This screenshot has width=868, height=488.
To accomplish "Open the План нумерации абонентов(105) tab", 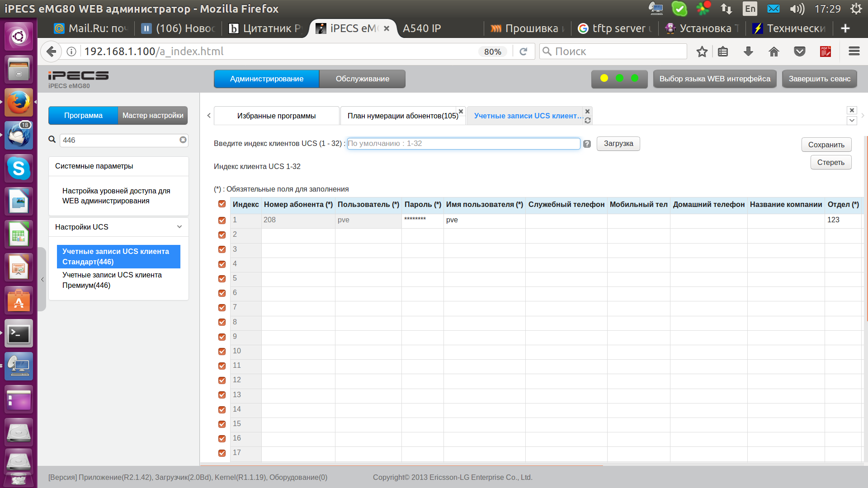I will 402,116.
